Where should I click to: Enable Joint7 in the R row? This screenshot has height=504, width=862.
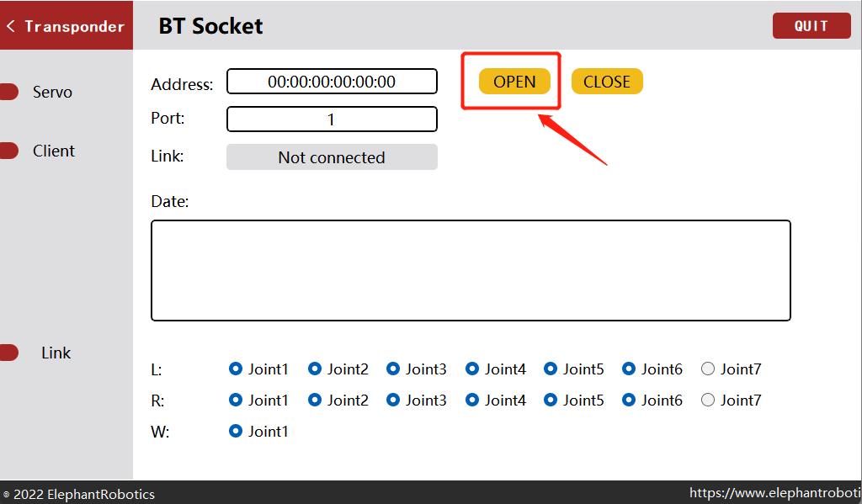(708, 400)
